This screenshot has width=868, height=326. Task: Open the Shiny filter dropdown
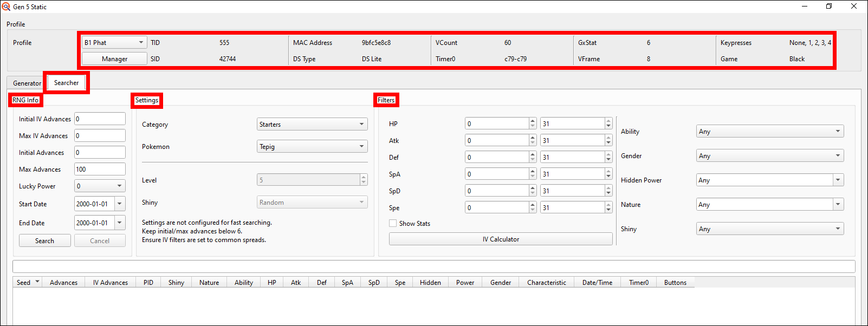[770, 229]
